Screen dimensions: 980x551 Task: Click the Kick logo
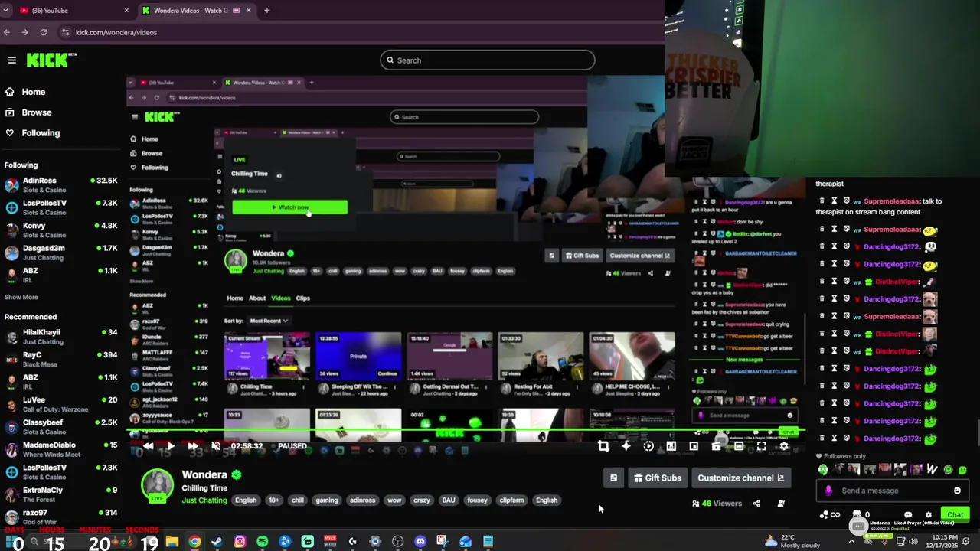click(x=51, y=60)
